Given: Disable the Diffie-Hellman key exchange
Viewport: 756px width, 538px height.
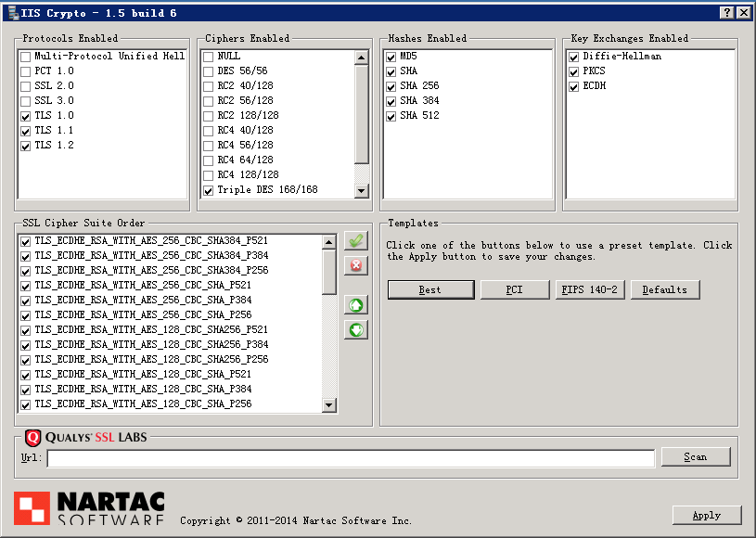Looking at the screenshot, I should point(574,57).
